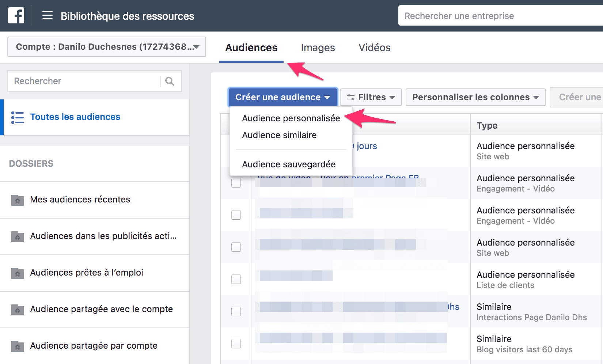Image resolution: width=603 pixels, height=364 pixels.
Task: Click the magnifier search icon
Action: coord(170,81)
